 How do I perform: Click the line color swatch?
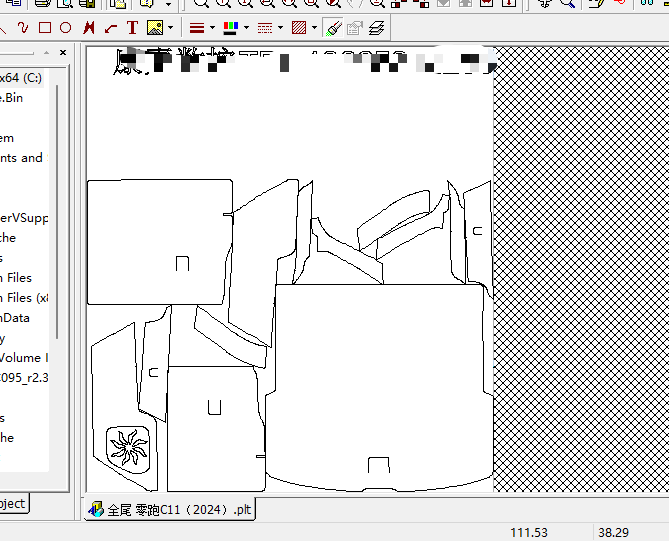(230, 28)
